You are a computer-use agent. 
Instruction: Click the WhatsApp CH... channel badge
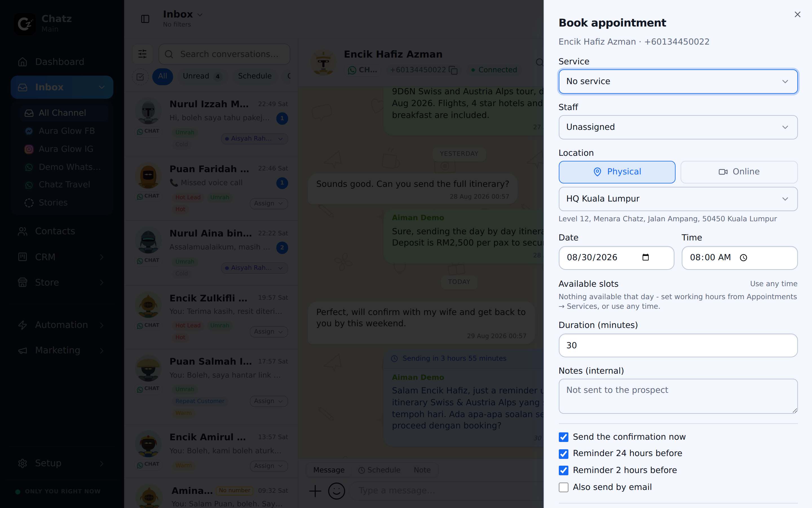pyautogui.click(x=363, y=70)
